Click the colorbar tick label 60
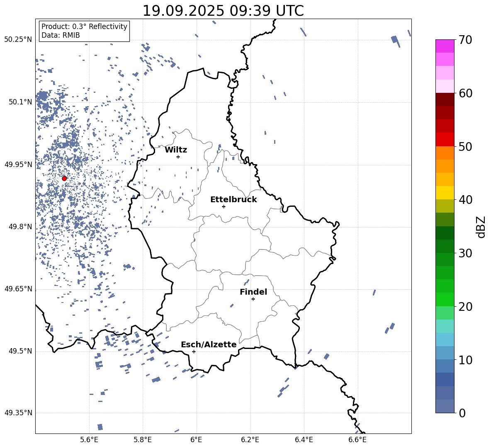The height and width of the screenshot is (448, 491). pos(465,93)
